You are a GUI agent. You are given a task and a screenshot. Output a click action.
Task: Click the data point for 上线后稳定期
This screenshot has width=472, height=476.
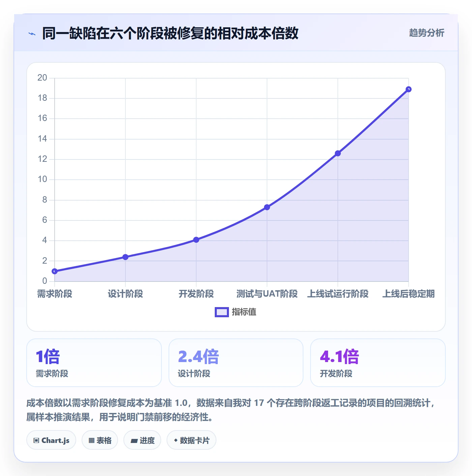[x=409, y=89]
